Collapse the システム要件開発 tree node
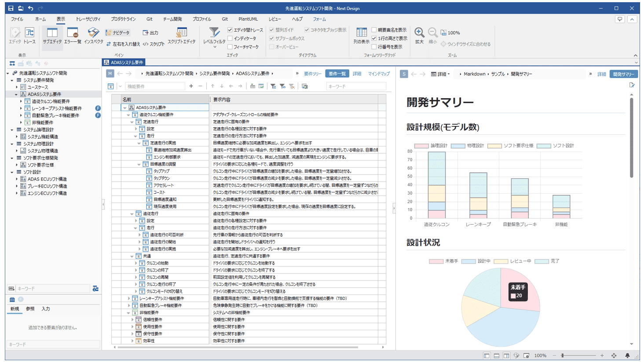The width and height of the screenshot is (644, 362). tap(12, 80)
